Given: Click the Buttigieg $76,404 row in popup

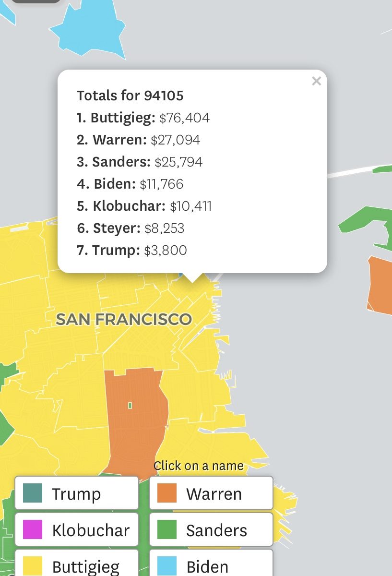Looking at the screenshot, I should pos(143,118).
